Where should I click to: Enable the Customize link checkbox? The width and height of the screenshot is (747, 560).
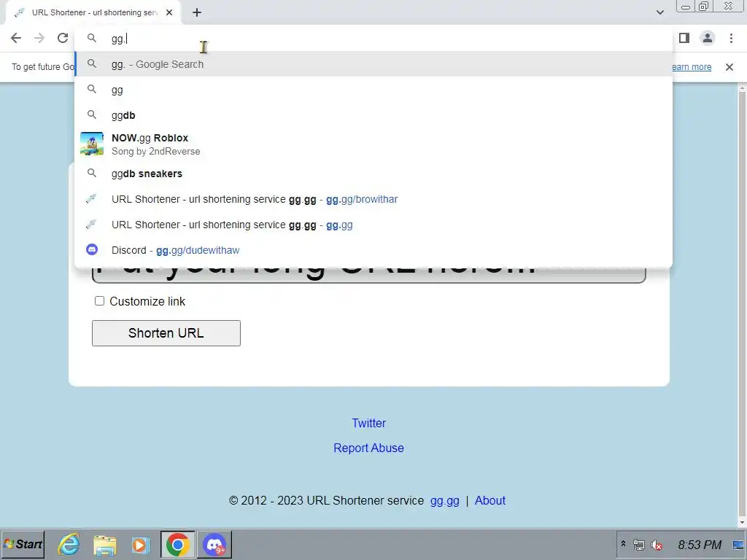pyautogui.click(x=99, y=301)
